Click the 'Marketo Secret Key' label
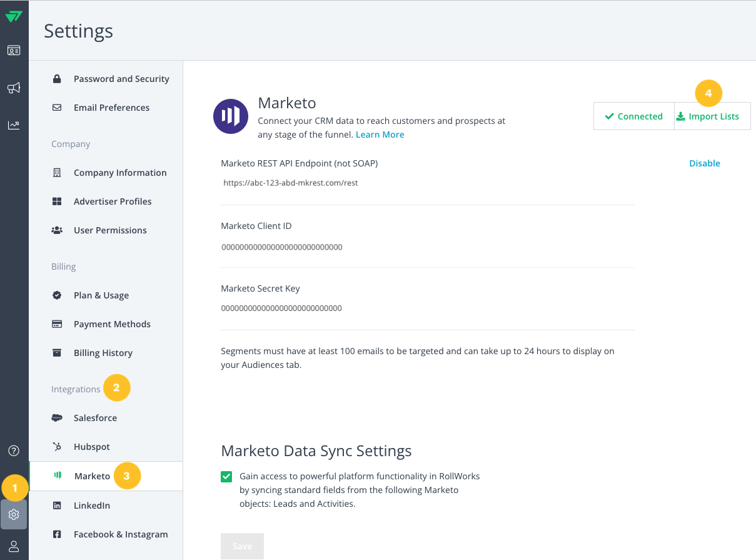Viewport: 756px width, 560px height. point(261,288)
